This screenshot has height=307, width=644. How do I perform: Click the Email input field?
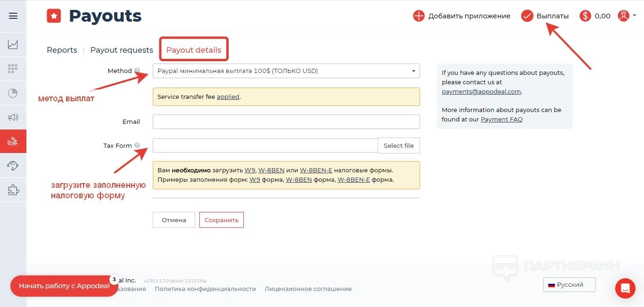tap(286, 121)
